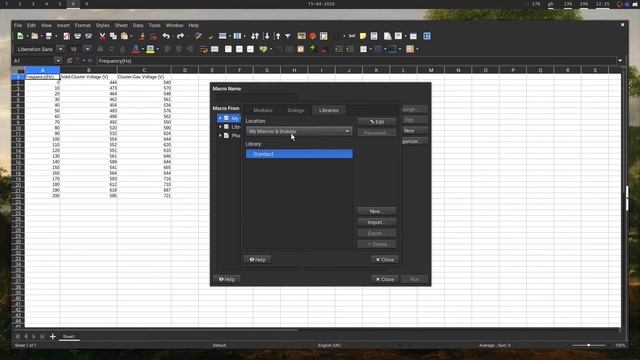The width and height of the screenshot is (640, 360).
Task: Click the red font color swatch button
Action: [136, 49]
